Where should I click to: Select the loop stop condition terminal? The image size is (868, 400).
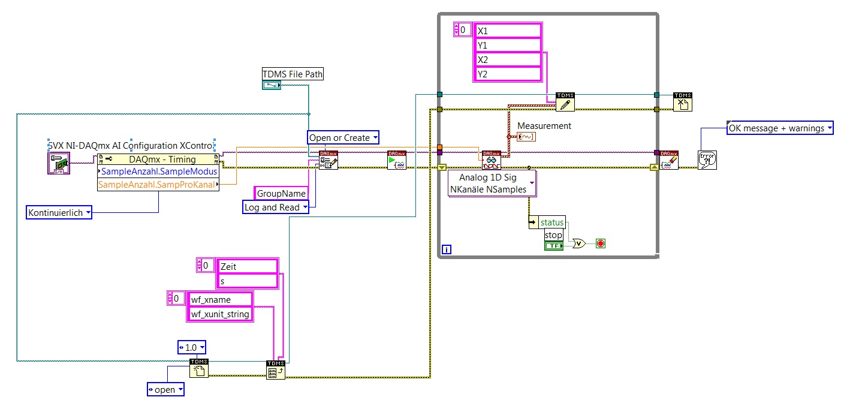point(601,243)
